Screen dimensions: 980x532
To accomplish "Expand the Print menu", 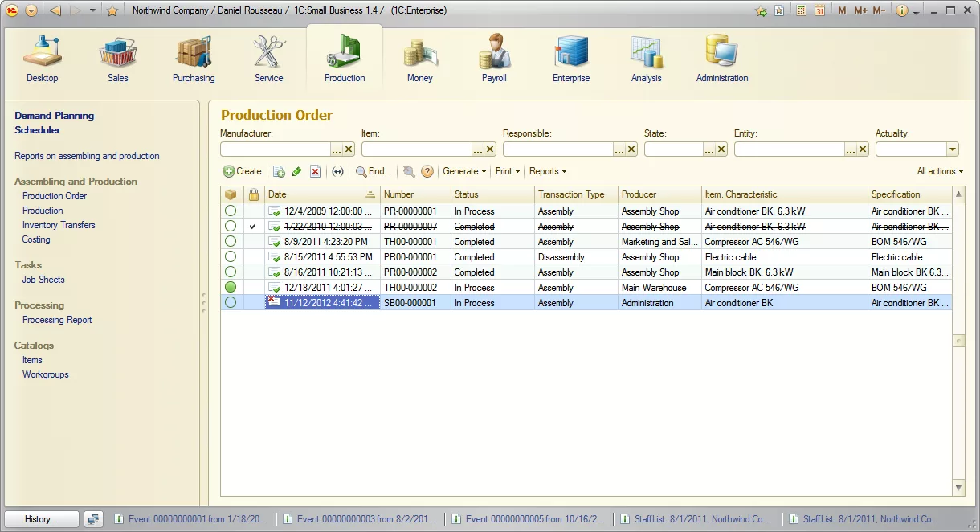I will pyautogui.click(x=508, y=171).
